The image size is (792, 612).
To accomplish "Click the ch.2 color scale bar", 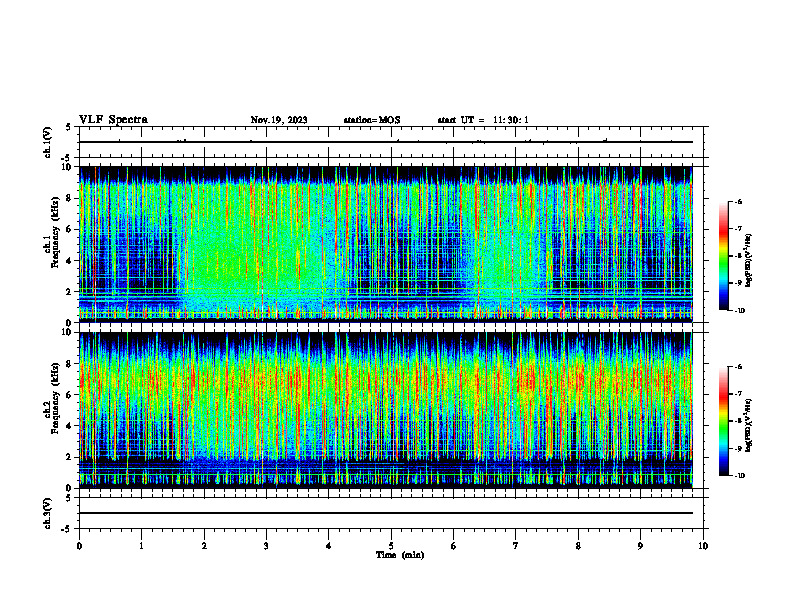I will coord(723,421).
